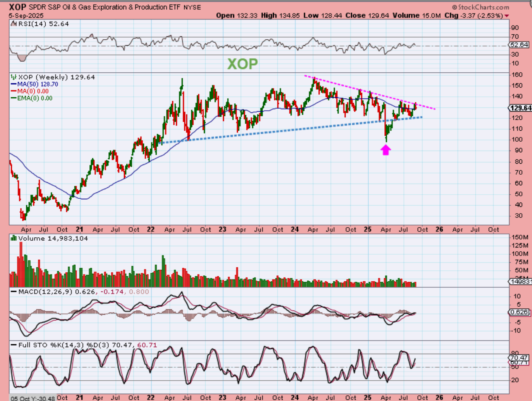Click the MA(50) 128.70 legend text
Image resolution: width=532 pixels, height=401 pixels.
click(x=38, y=84)
